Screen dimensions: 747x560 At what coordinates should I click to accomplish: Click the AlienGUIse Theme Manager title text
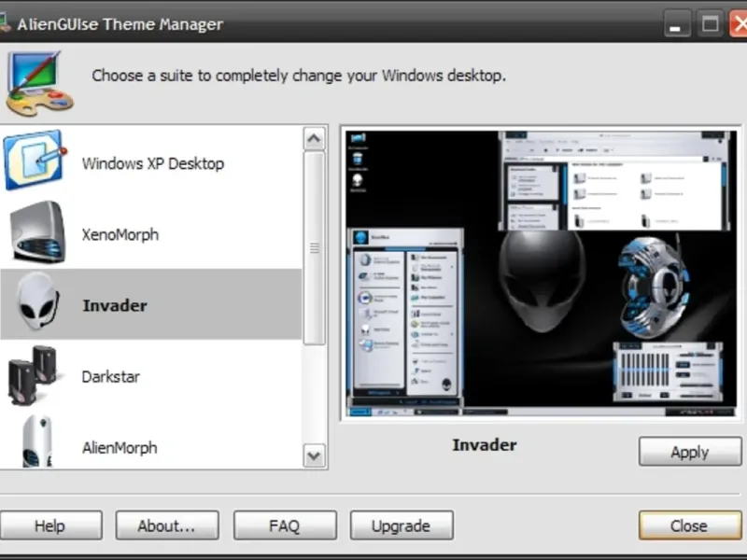(120, 24)
